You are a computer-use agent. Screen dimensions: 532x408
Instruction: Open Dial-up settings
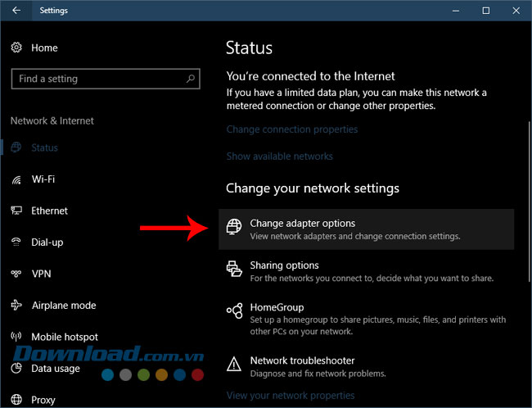(47, 243)
